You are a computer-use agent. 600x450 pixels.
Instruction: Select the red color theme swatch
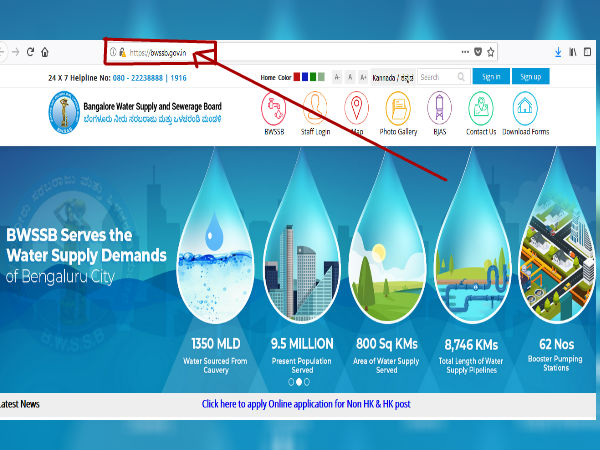click(297, 77)
